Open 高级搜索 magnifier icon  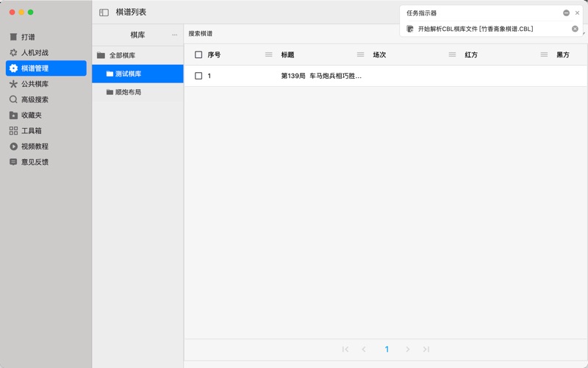coord(13,99)
